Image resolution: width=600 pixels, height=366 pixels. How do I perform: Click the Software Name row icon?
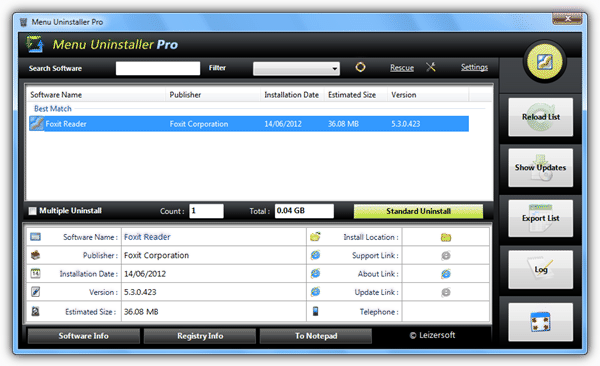(35, 237)
